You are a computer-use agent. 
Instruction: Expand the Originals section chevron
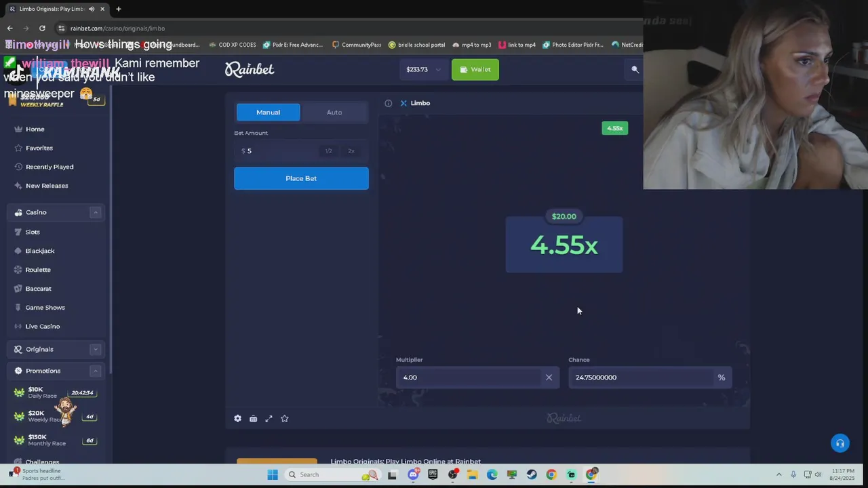pos(96,350)
